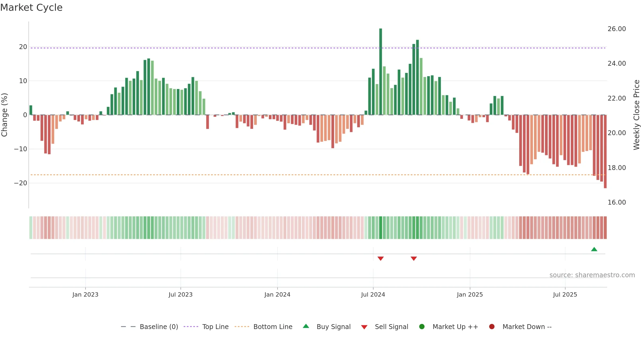Click the red Sell Signal legend triangle icon
Screen dimensions: 644x362
click(364, 327)
